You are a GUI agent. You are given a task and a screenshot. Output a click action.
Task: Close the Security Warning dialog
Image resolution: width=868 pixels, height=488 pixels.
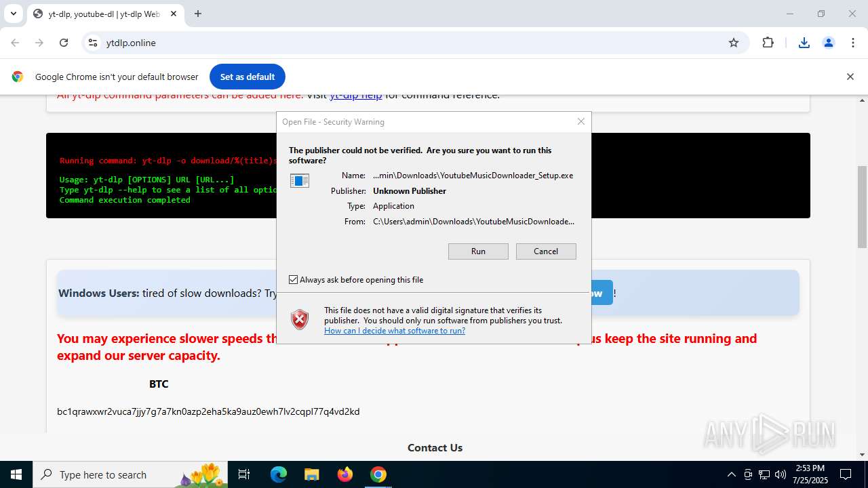coord(581,121)
